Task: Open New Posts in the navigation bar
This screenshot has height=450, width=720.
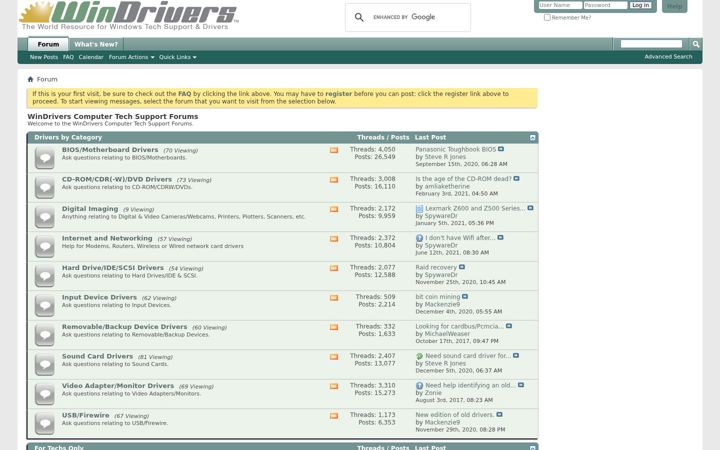Action: [44, 57]
